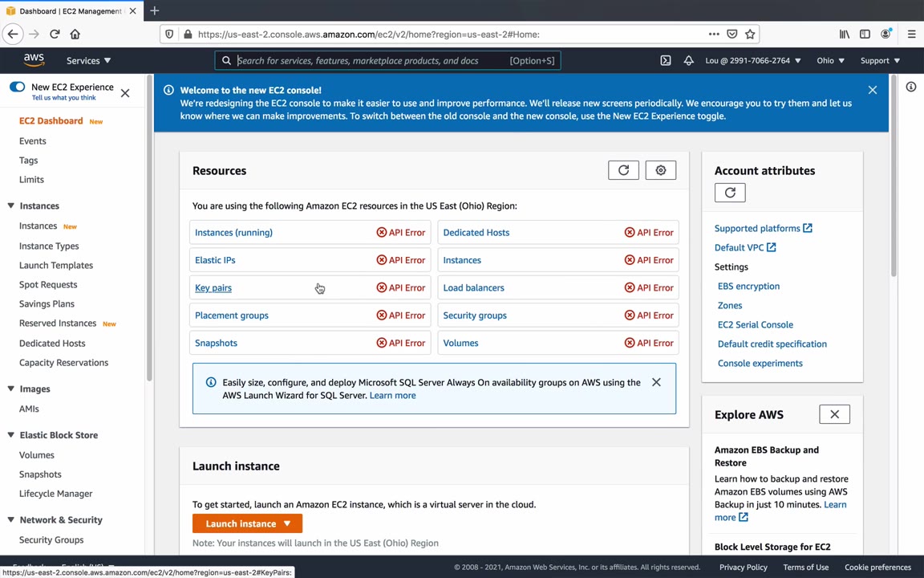Focus the AWS services search field
This screenshot has height=578, width=924.
coord(369,60)
